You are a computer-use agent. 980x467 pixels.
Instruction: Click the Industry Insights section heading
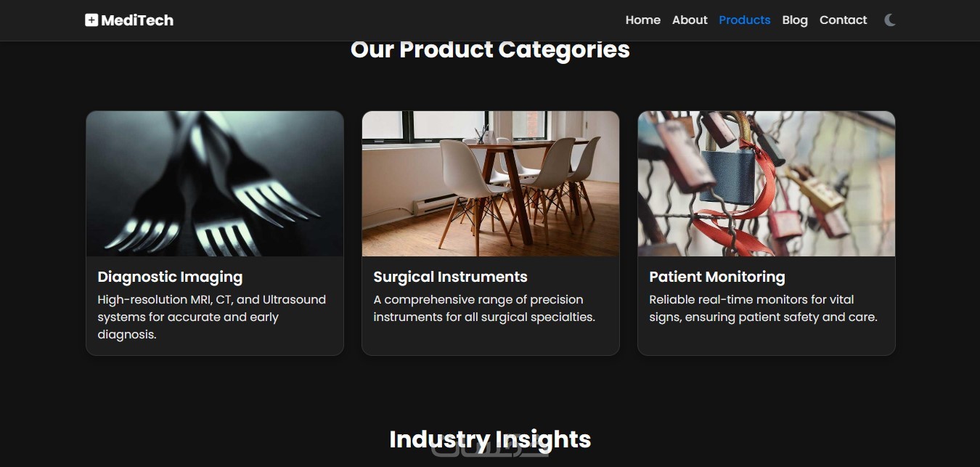(490, 439)
